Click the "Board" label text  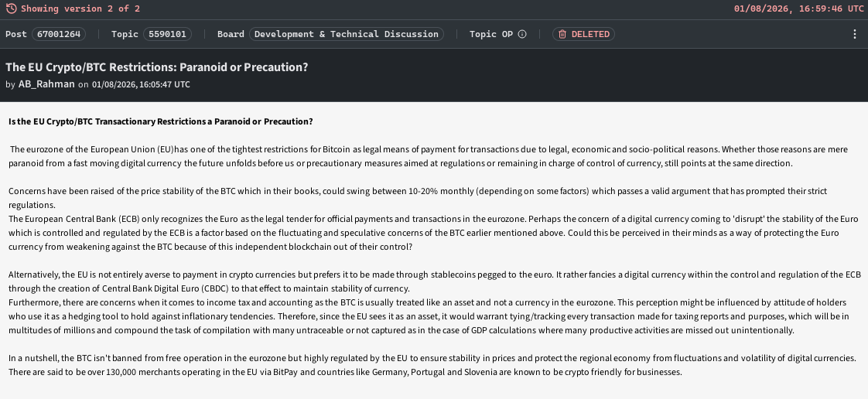click(x=231, y=34)
